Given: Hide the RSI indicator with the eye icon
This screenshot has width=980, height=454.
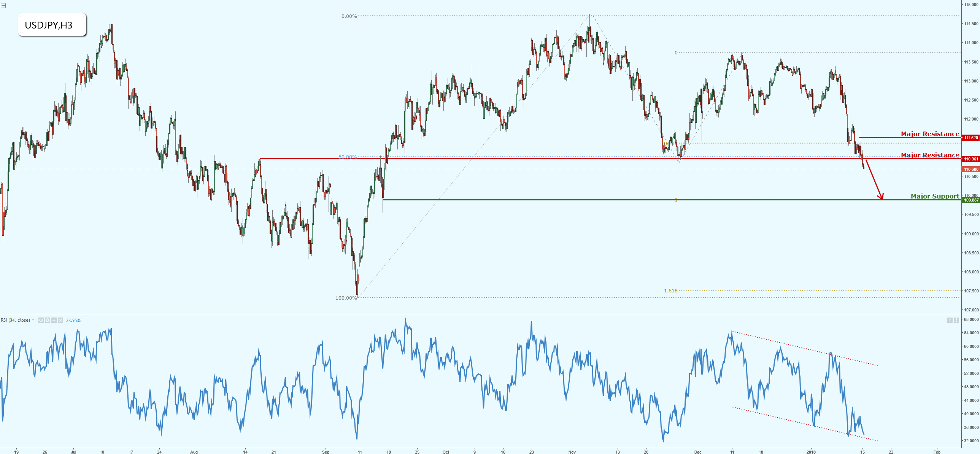Looking at the screenshot, I should (41, 320).
